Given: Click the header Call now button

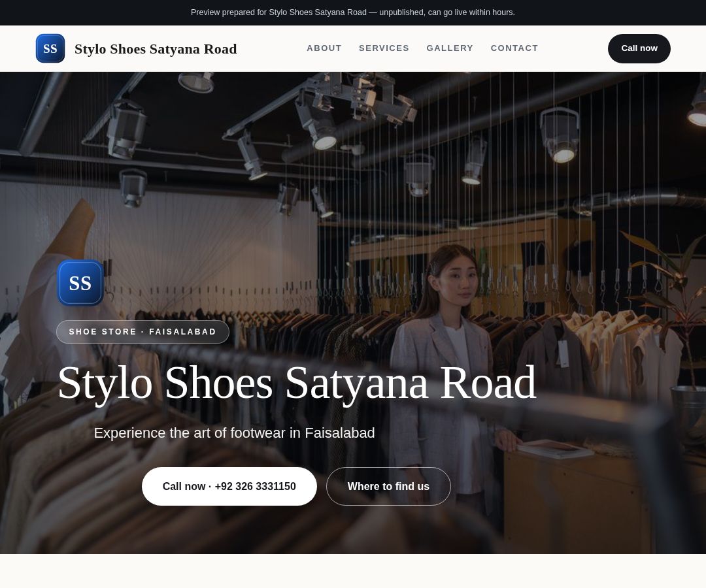Looking at the screenshot, I should 639,48.
